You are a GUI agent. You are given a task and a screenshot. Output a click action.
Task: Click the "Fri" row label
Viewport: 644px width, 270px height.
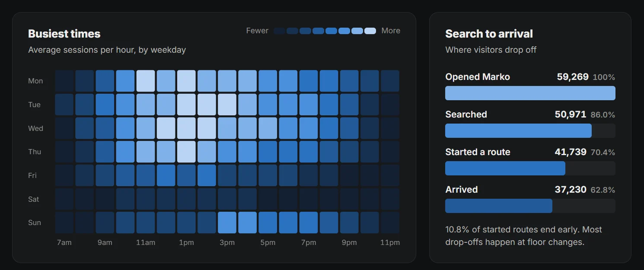pos(32,175)
